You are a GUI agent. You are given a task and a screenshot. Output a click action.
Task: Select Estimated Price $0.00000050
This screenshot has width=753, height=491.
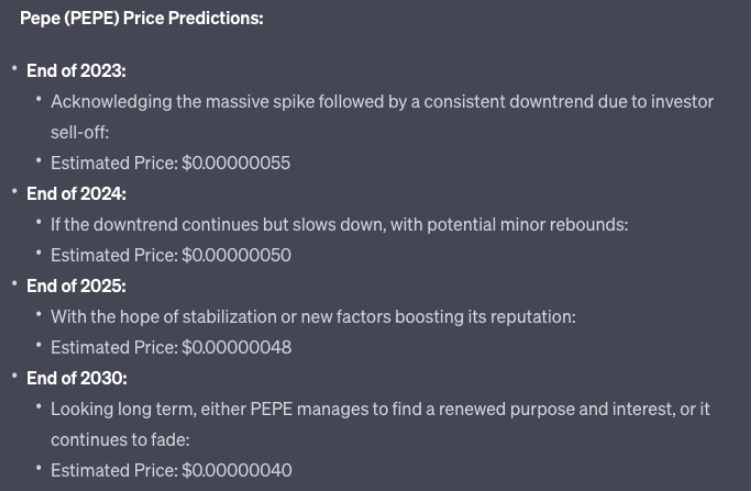tap(171, 256)
